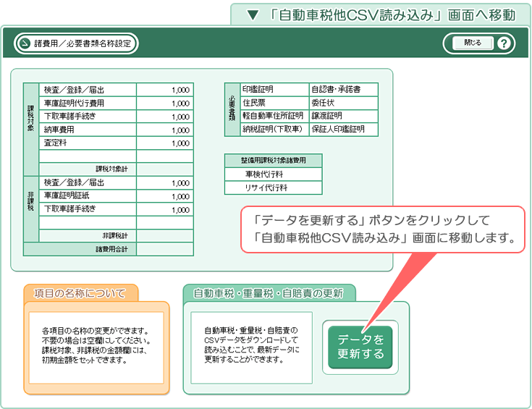Click the amount 1,000 for 納車費用
Viewport: 532px width, 409px height.
tap(165, 130)
